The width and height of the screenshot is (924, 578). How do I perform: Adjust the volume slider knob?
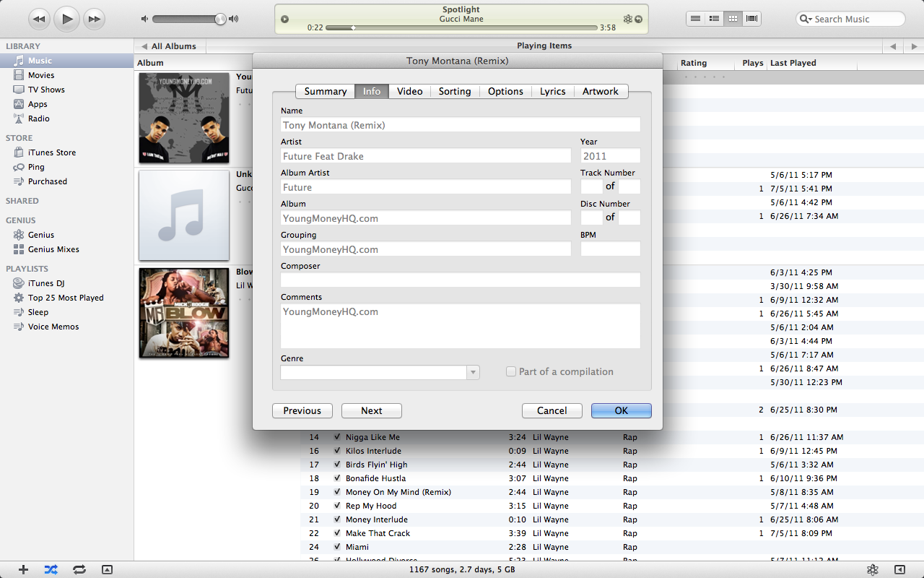pyautogui.click(x=220, y=19)
